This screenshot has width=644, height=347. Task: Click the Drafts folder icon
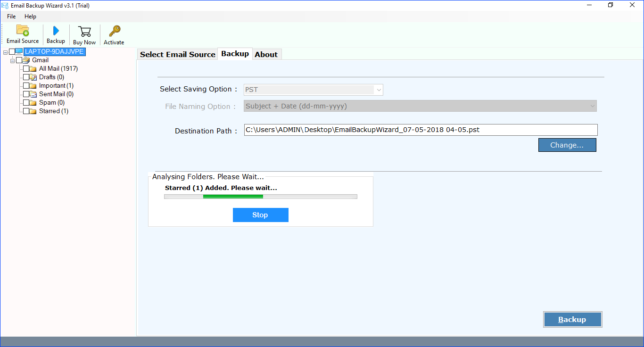coord(33,77)
